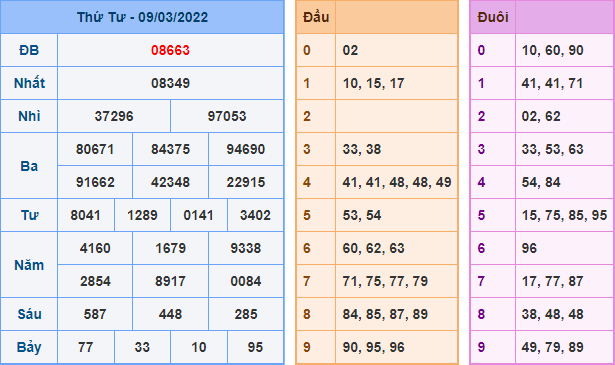Viewport: 615px width, 365px height.
Task: Click the row header 6 in Đuôi table
Action: (x=481, y=248)
